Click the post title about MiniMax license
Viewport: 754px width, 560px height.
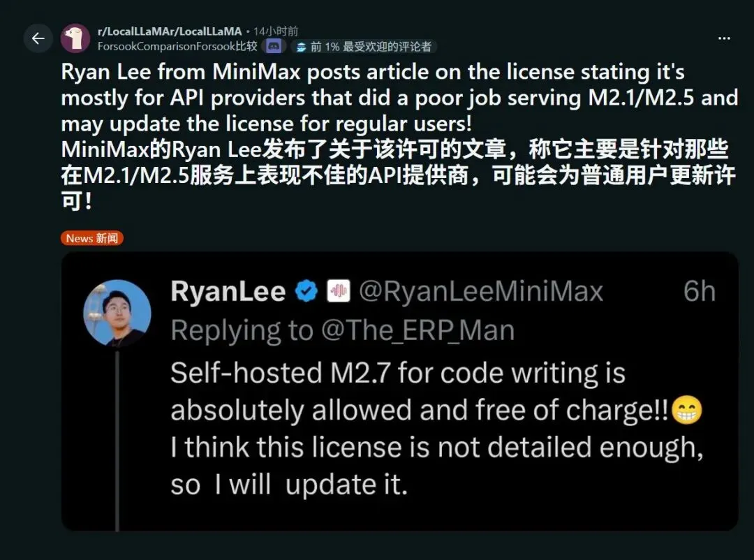[x=399, y=136]
